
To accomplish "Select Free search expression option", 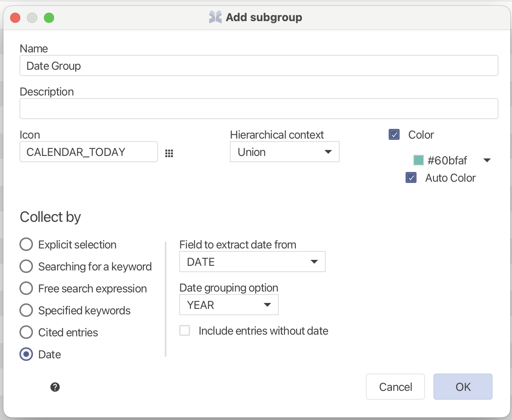I will click(x=26, y=288).
